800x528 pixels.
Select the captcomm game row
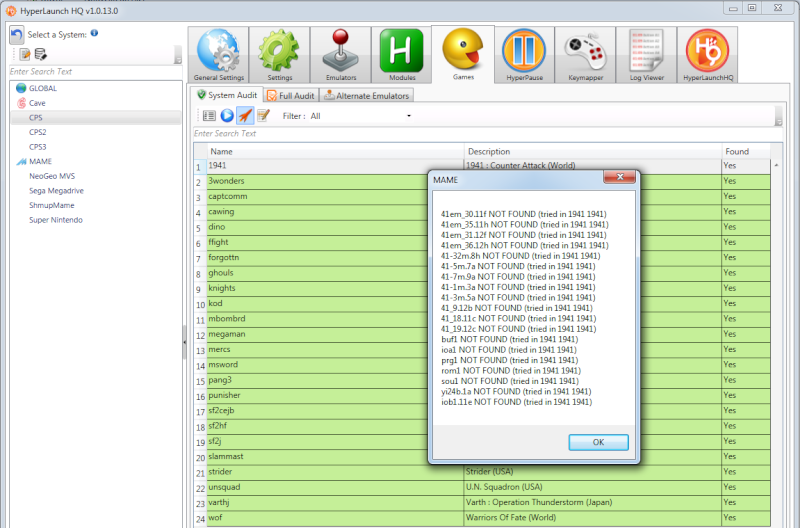482,196
